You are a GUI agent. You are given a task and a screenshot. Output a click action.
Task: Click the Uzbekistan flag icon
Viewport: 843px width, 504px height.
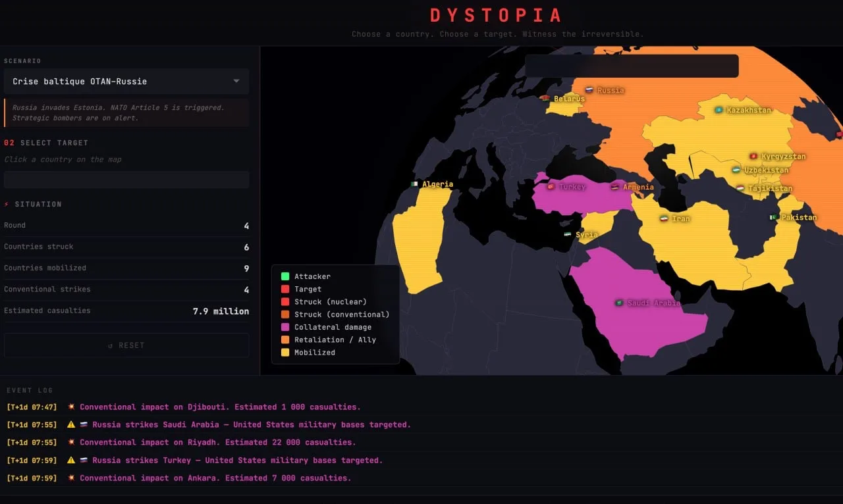pos(736,170)
